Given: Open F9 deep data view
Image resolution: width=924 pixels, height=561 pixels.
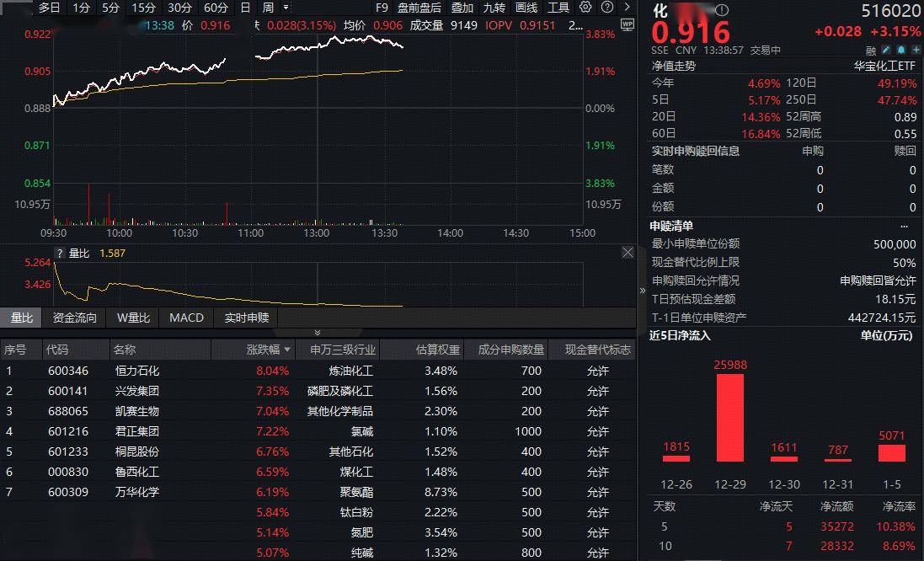Looking at the screenshot, I should pos(382,8).
